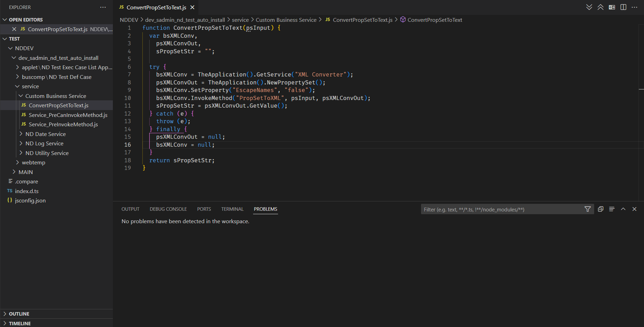644x327 pixels.
Task: Collapse the NDDEV folder
Action: click(10, 48)
